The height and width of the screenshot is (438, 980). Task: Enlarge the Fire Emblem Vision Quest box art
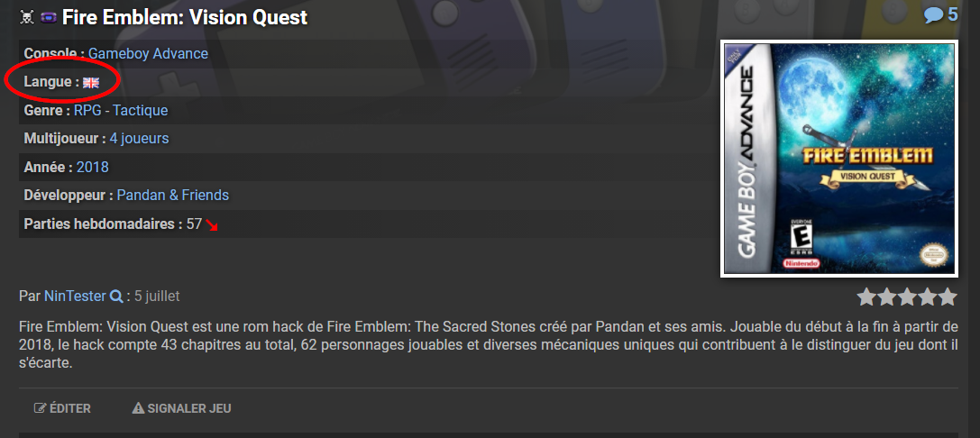pos(838,158)
